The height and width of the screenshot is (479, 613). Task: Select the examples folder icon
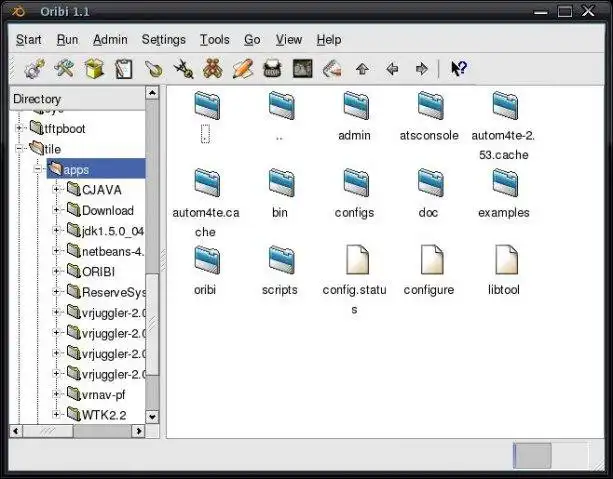tap(505, 183)
